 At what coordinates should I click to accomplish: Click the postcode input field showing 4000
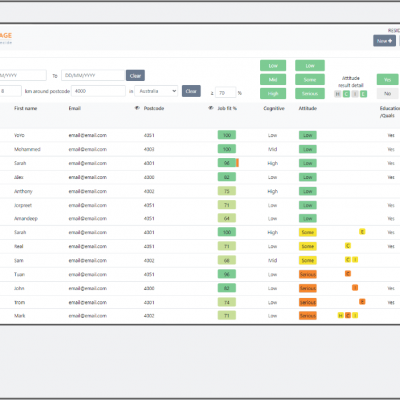pyautogui.click(x=98, y=91)
